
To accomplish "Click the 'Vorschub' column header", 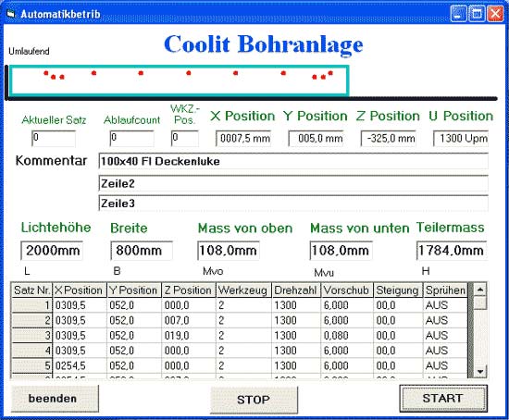I will click(347, 290).
